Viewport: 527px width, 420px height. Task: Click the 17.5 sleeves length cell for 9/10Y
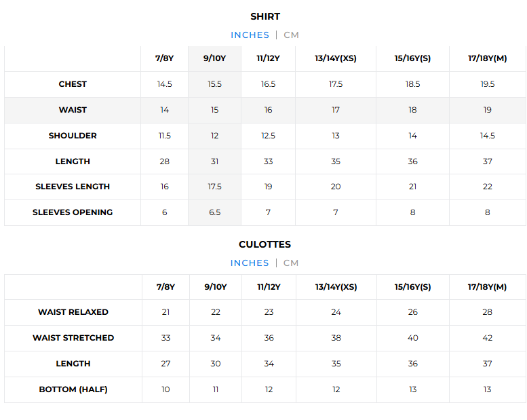214,187
